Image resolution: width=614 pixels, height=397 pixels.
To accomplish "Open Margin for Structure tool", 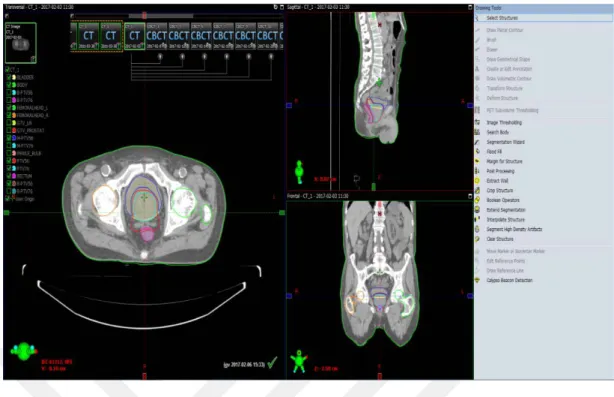I will 504,161.
